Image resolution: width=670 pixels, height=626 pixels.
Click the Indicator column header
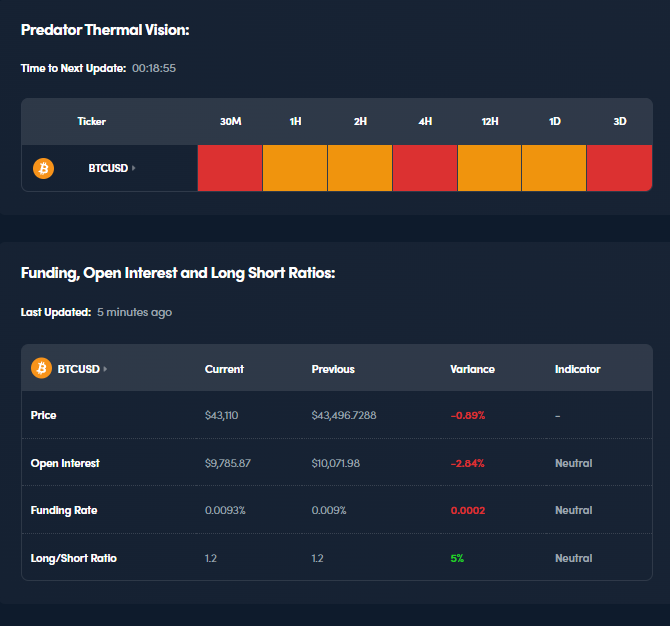click(577, 369)
